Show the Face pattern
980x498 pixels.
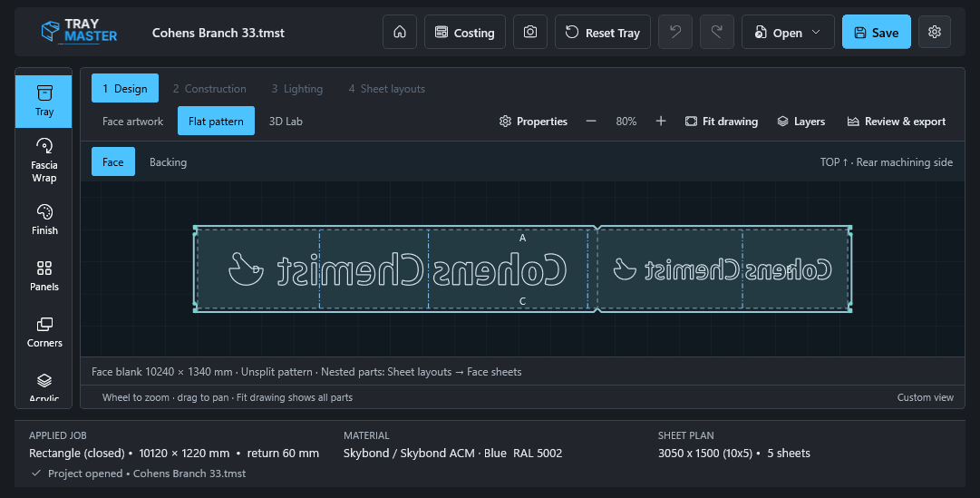pyautogui.click(x=113, y=161)
